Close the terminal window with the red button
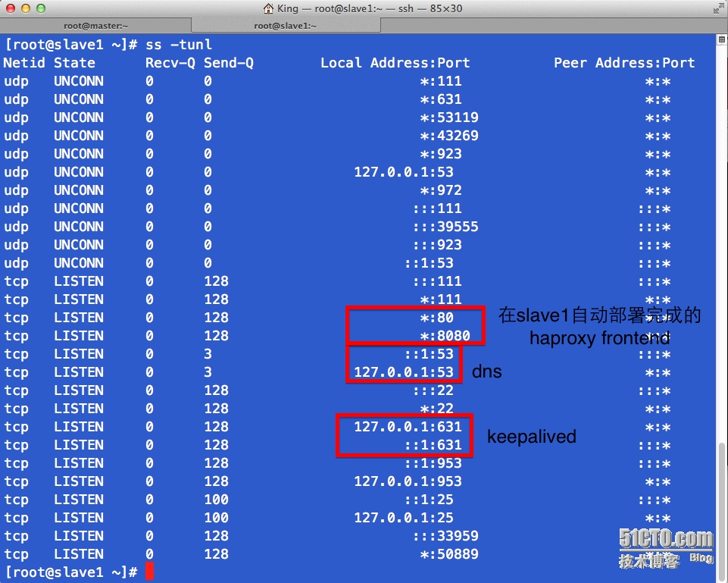Screen dimensions: 728x583 point(11,8)
